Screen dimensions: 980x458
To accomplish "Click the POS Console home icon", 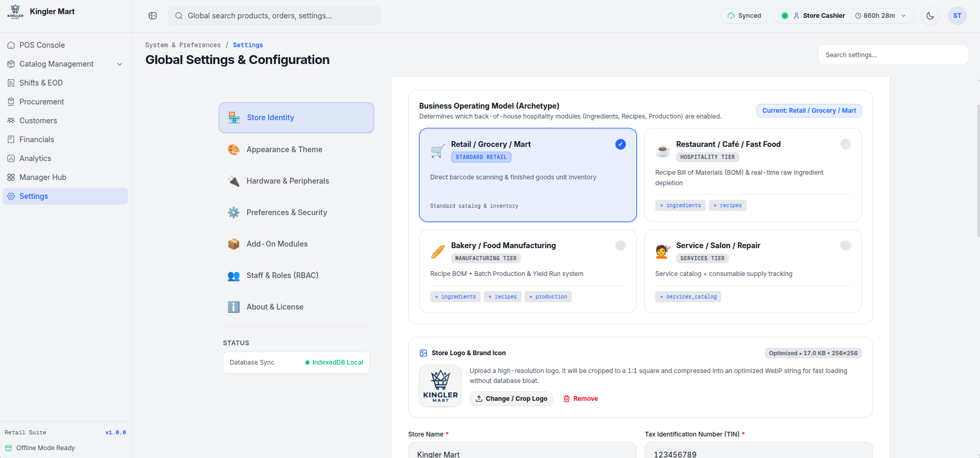I will (x=11, y=45).
